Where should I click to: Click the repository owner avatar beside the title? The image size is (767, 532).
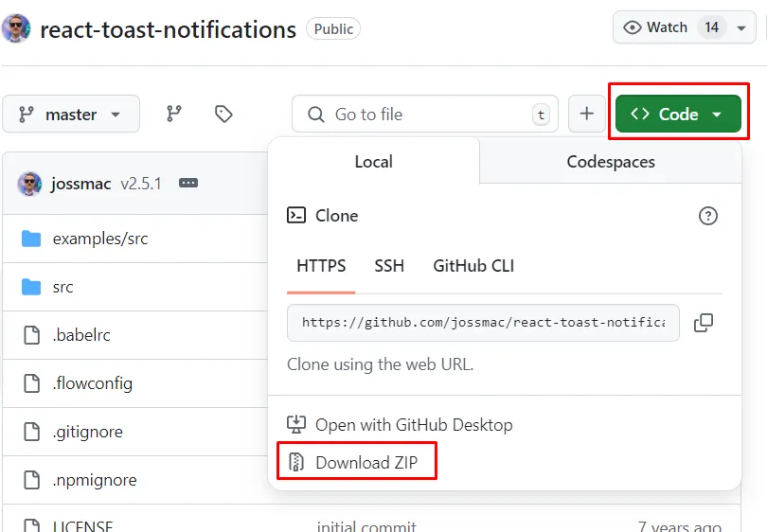16,28
